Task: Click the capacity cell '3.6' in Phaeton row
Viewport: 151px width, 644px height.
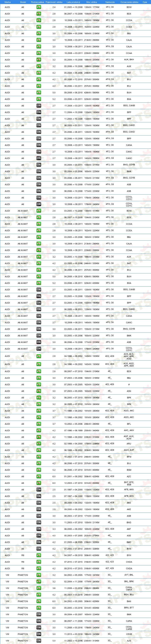Action: [54, 588]
